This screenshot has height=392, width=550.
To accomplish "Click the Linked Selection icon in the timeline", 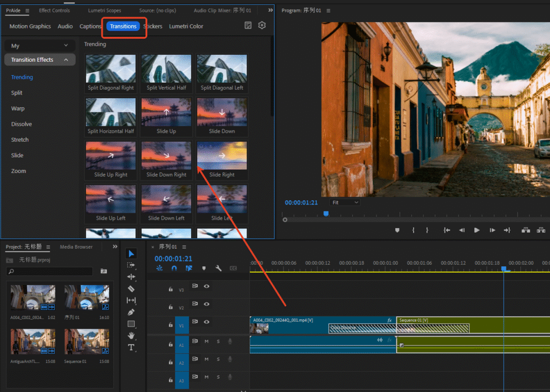I will [x=189, y=268].
